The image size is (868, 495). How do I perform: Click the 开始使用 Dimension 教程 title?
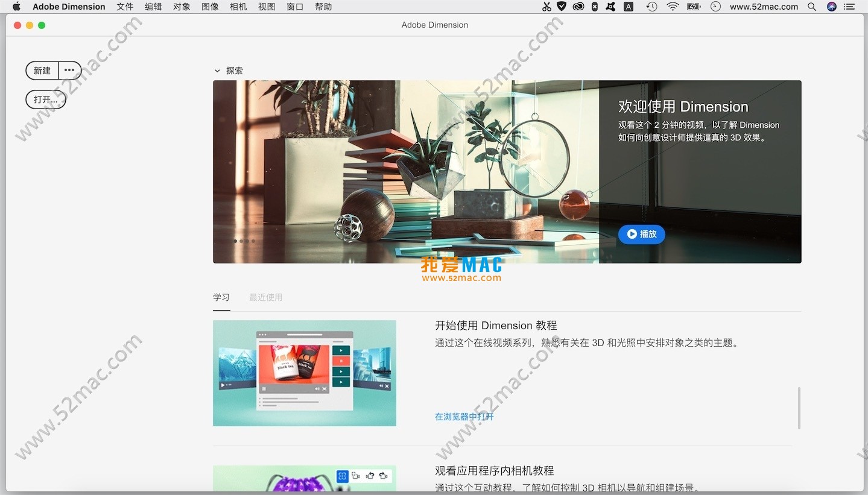point(496,326)
